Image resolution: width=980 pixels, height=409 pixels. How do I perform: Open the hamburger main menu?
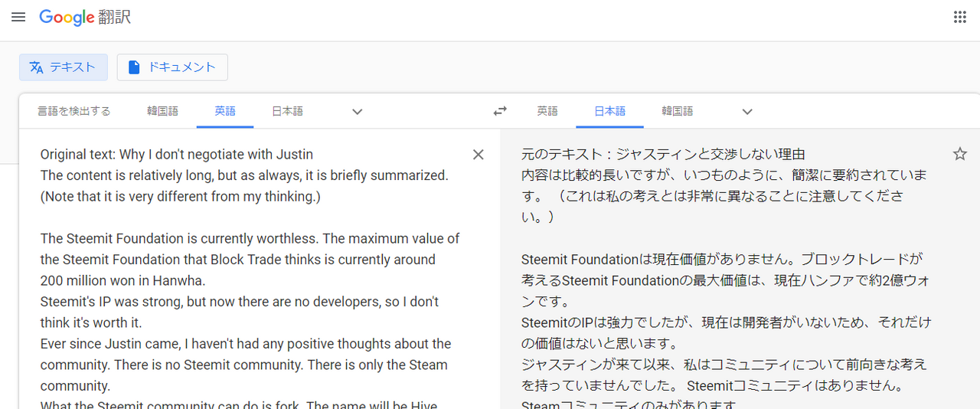click(x=18, y=17)
